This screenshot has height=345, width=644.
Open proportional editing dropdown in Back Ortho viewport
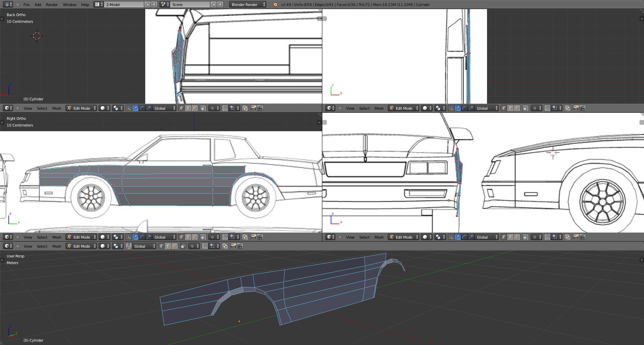pos(214,108)
